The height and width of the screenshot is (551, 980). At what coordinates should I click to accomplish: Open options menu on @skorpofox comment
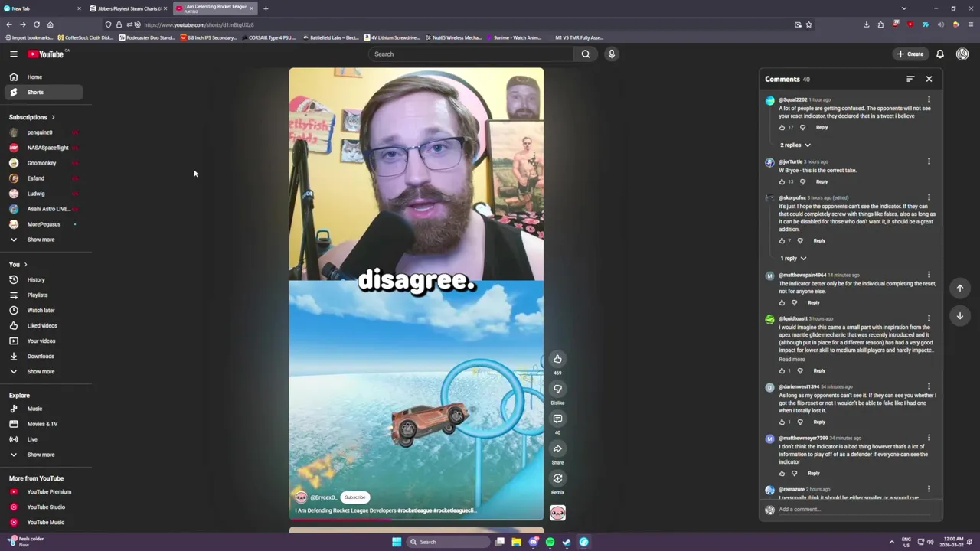point(929,197)
